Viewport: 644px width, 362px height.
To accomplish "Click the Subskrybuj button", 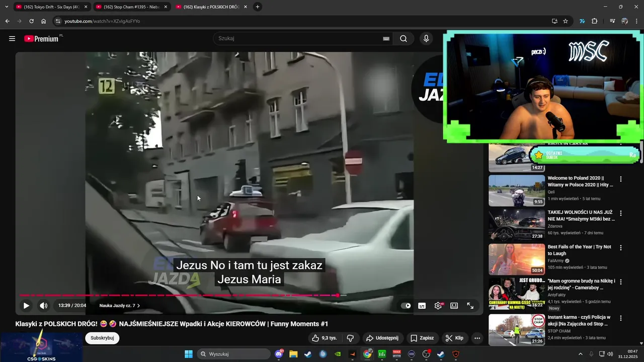I will pyautogui.click(x=102, y=338).
